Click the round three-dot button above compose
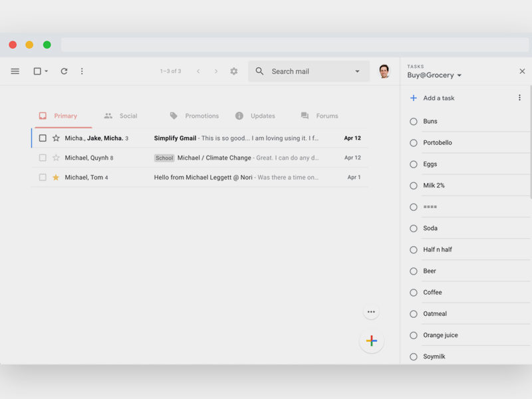532x399 pixels. (x=371, y=312)
